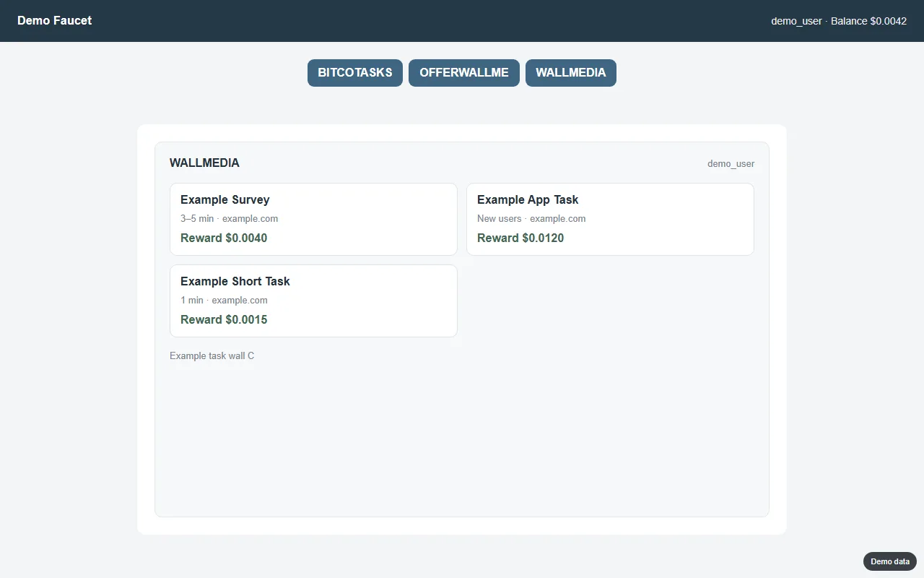The image size is (924, 578).
Task: Click the WALLMEDIA panel heading
Action: coord(204,163)
